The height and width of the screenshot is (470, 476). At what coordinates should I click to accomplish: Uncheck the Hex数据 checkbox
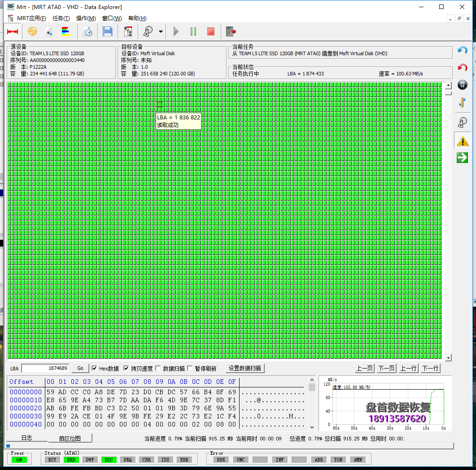coord(95,369)
